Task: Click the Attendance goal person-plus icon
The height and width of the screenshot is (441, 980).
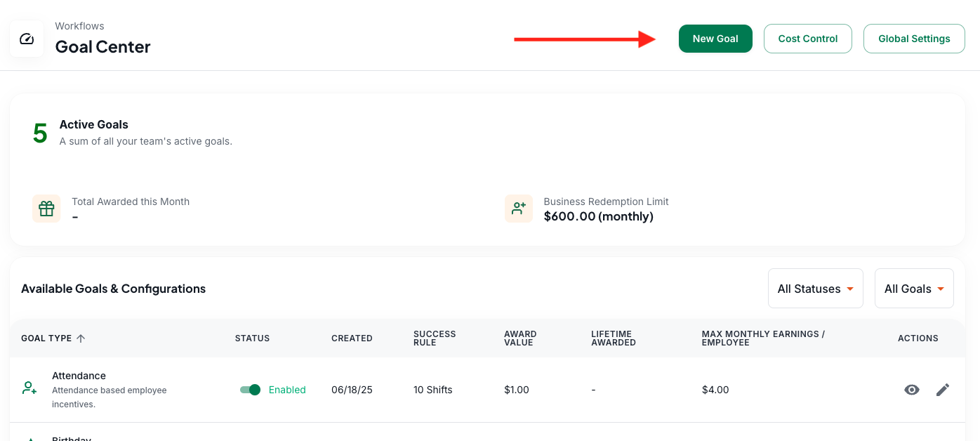Action: 29,388
